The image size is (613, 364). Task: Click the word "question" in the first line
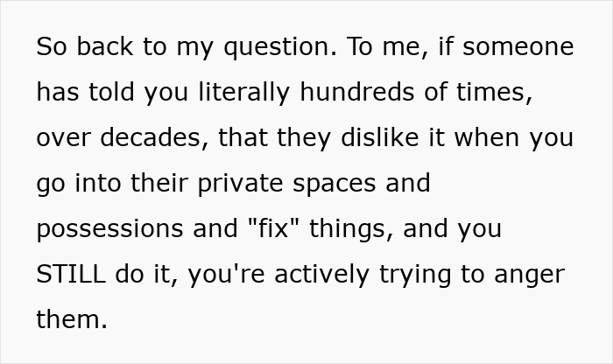coord(278,47)
